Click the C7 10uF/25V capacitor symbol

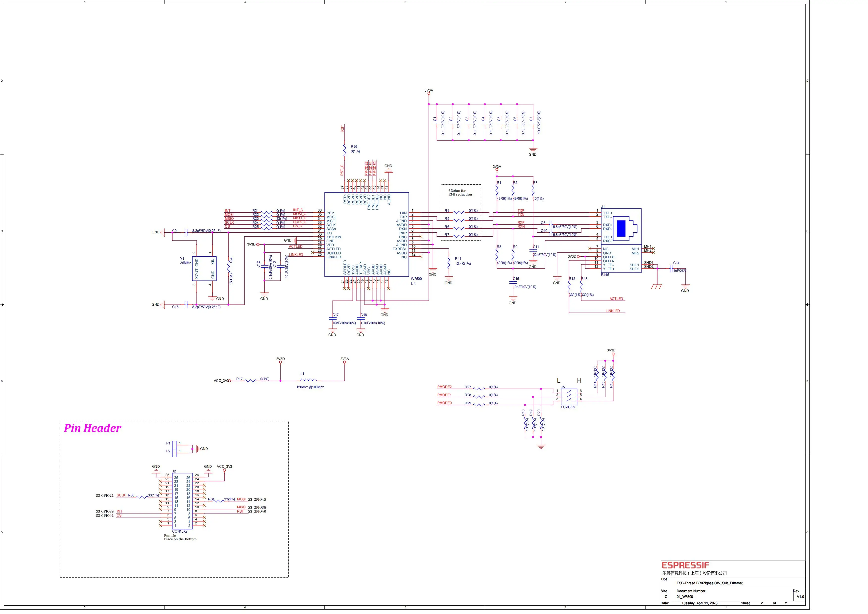click(x=533, y=122)
